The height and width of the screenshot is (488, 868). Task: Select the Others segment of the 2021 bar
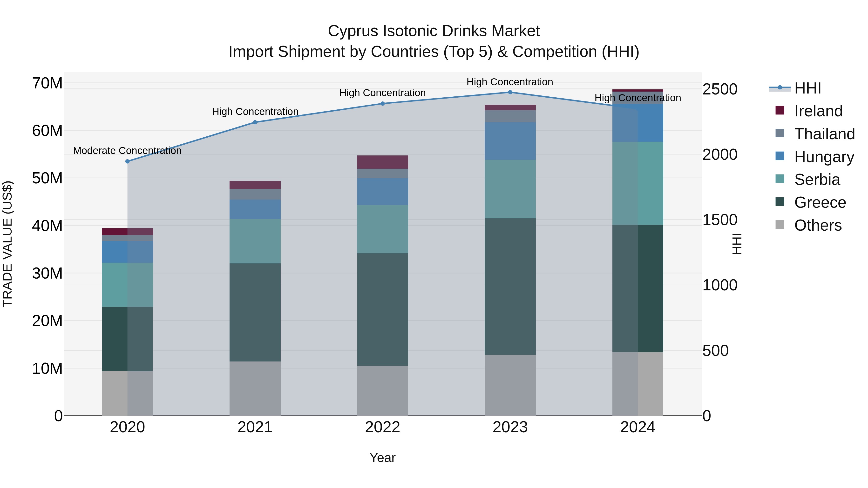click(x=255, y=389)
